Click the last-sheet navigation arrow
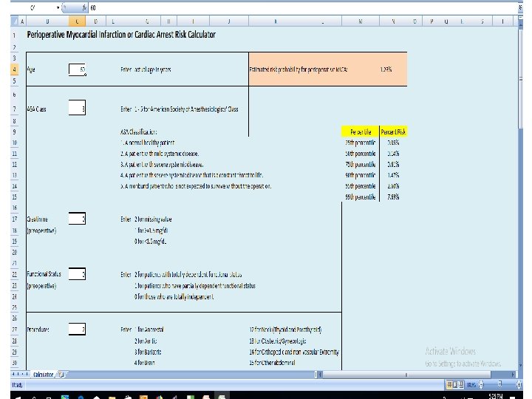Image resolution: width=532 pixels, height=399 pixels. [28, 374]
